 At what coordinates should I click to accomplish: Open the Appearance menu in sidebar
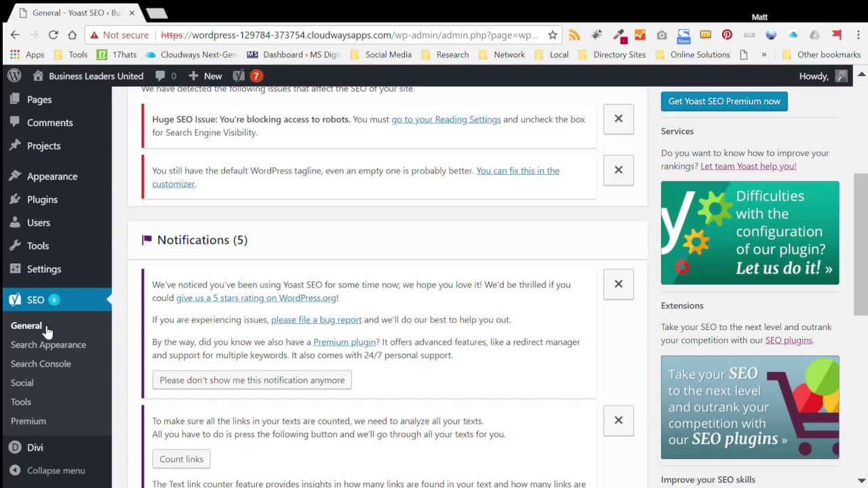[52, 176]
